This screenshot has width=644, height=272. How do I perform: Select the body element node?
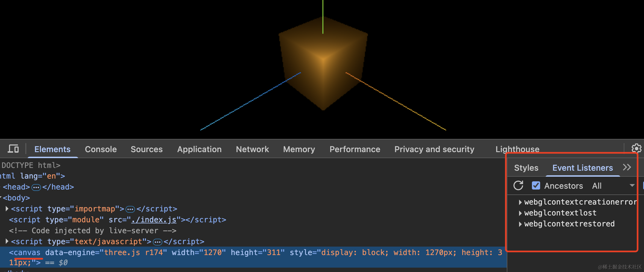(16, 198)
